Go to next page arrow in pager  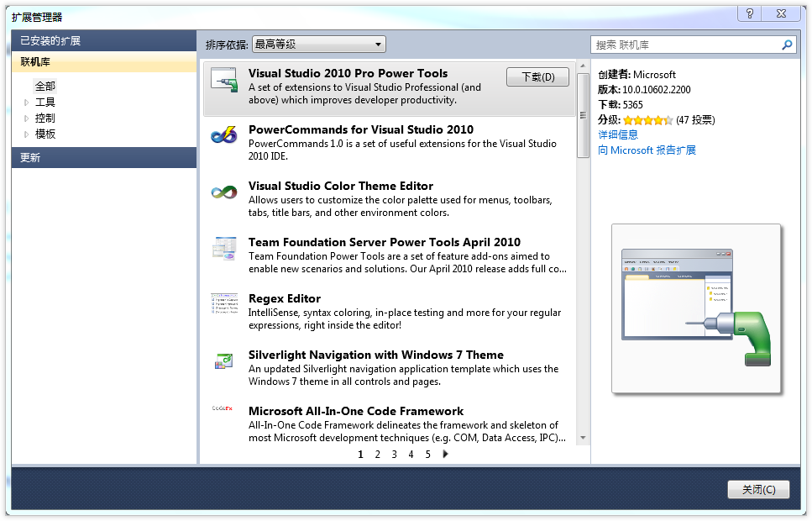(x=445, y=454)
